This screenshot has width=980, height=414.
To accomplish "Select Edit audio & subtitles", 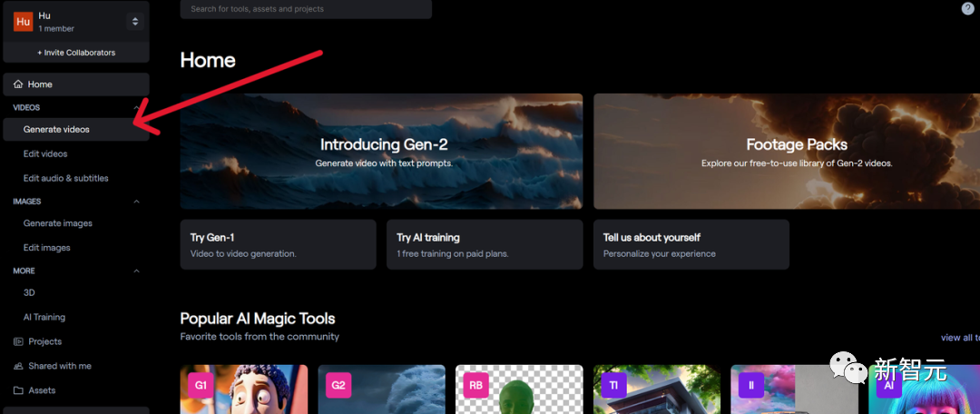I will tap(65, 179).
